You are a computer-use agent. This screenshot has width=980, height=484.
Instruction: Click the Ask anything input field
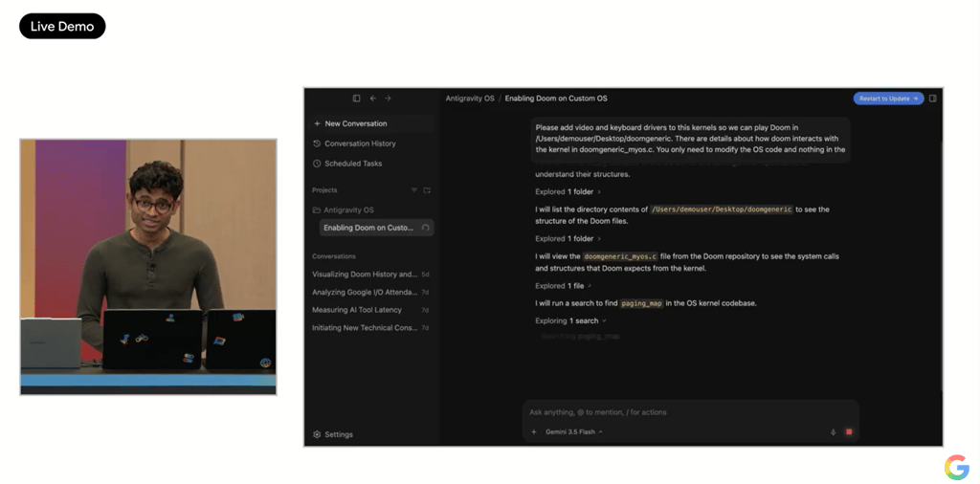click(x=691, y=412)
